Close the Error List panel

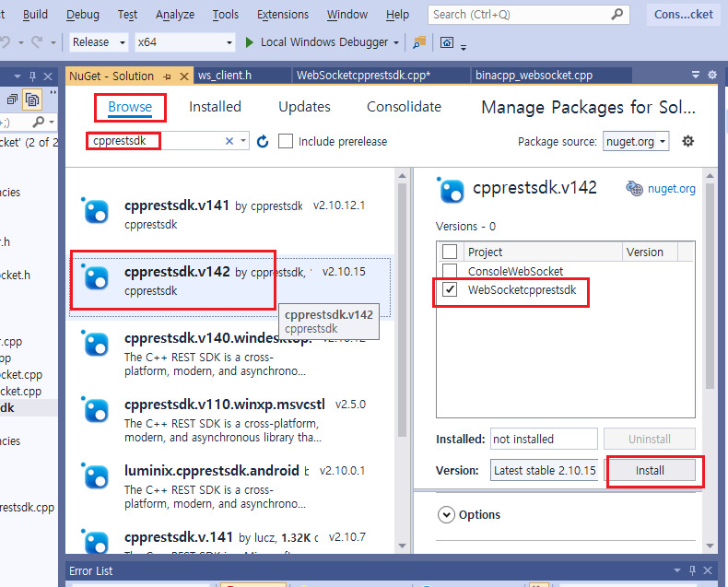(x=708, y=570)
